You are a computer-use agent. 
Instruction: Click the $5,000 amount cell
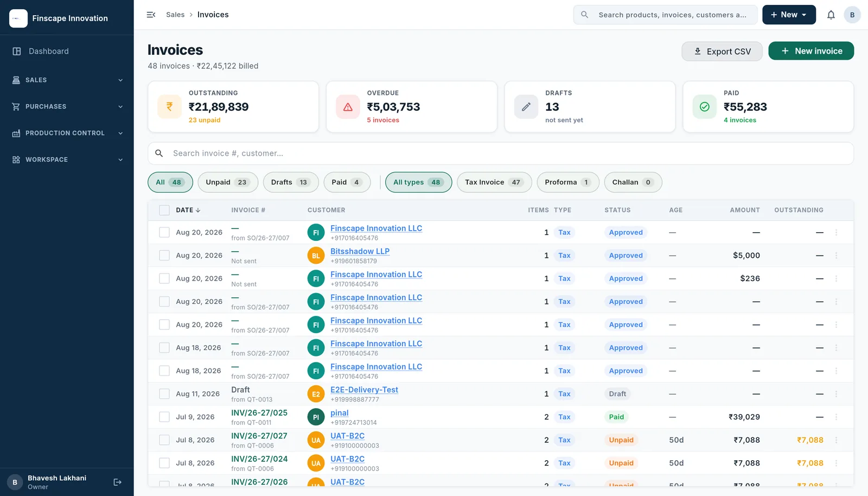pos(746,255)
